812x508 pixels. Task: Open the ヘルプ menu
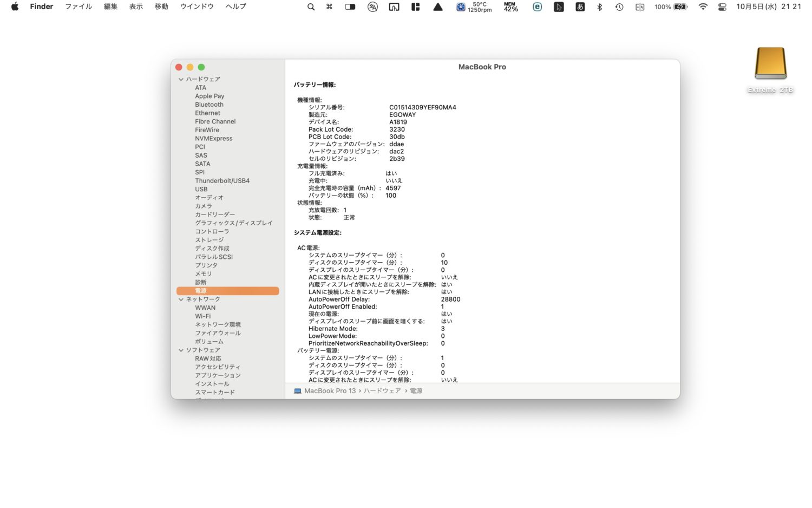(x=236, y=6)
